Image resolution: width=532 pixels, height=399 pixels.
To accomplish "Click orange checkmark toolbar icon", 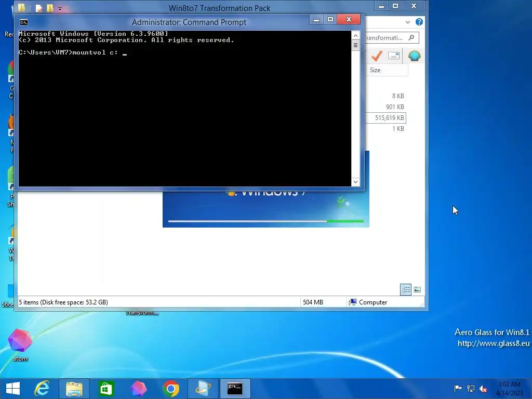I will (377, 56).
